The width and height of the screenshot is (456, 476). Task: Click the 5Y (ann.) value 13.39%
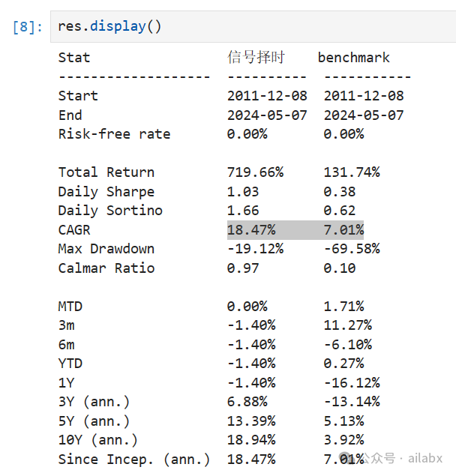click(251, 421)
